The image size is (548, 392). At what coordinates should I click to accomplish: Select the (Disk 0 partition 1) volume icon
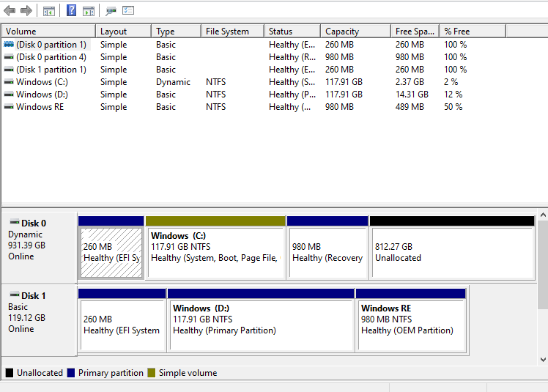point(9,45)
